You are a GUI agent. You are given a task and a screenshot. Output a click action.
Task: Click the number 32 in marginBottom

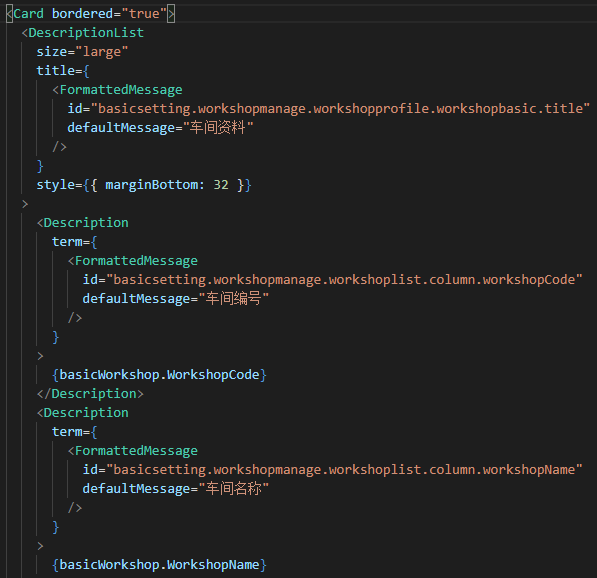tap(221, 185)
